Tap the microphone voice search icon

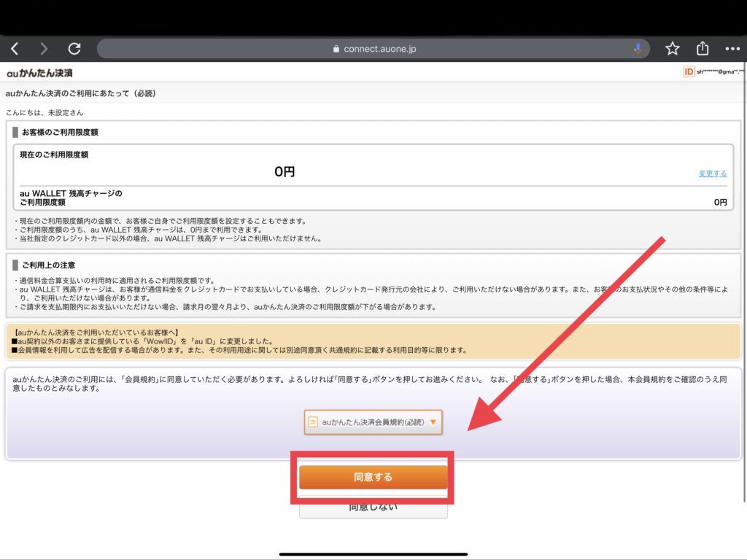pyautogui.click(x=638, y=49)
